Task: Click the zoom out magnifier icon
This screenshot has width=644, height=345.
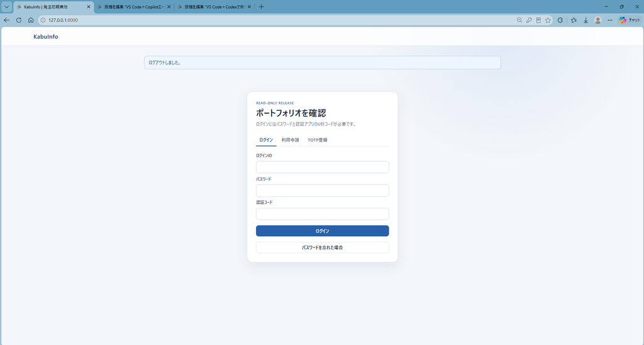Action: 519,20
